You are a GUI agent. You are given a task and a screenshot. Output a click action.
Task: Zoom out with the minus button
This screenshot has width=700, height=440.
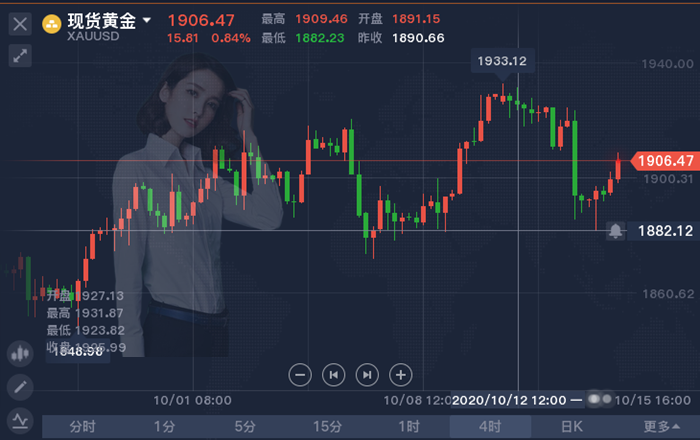[300, 375]
